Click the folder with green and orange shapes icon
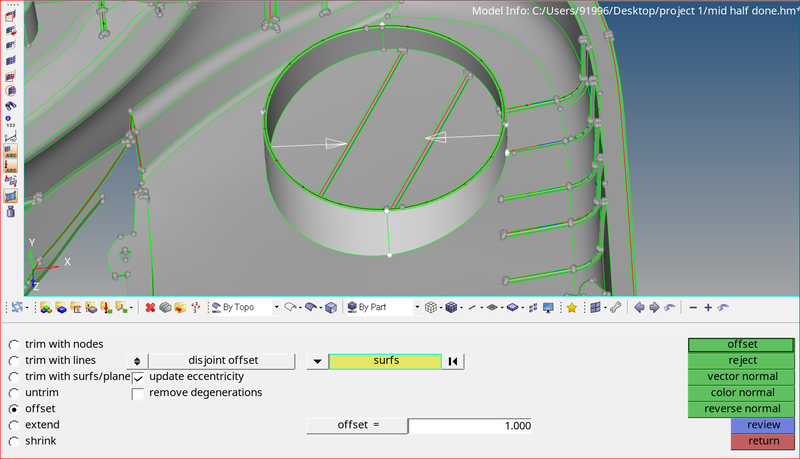 coord(46,308)
